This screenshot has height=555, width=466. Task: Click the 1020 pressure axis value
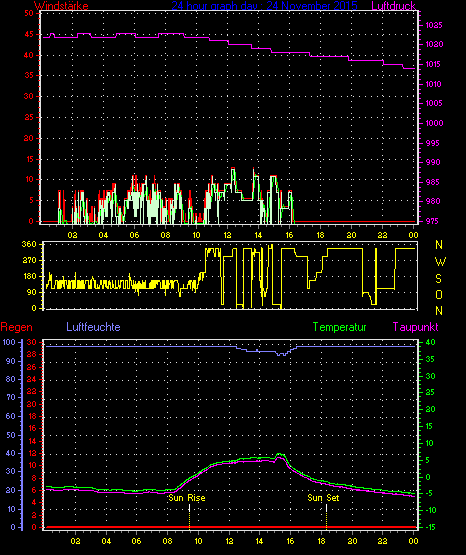(434, 45)
